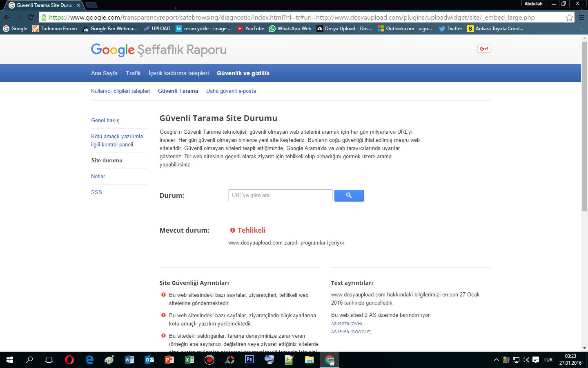Launch Microsoft Edge from the taskbar
The width and height of the screenshot is (588, 368).
tap(89, 360)
